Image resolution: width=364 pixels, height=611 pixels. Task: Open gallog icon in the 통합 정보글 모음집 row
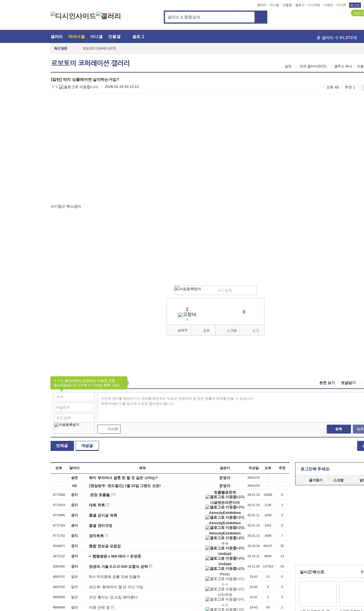click(225, 548)
